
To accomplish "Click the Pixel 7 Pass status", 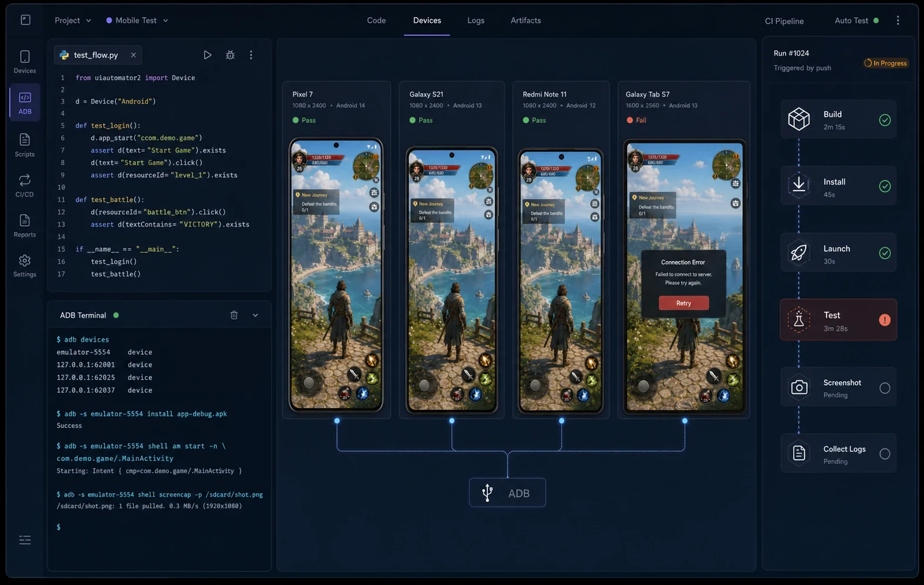I will 304,120.
